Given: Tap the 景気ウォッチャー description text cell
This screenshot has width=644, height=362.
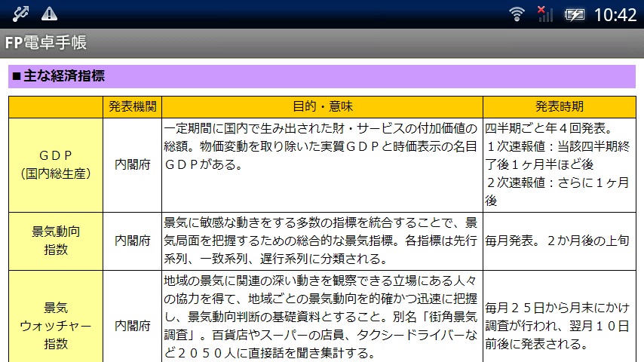Looking at the screenshot, I should click(322, 317).
